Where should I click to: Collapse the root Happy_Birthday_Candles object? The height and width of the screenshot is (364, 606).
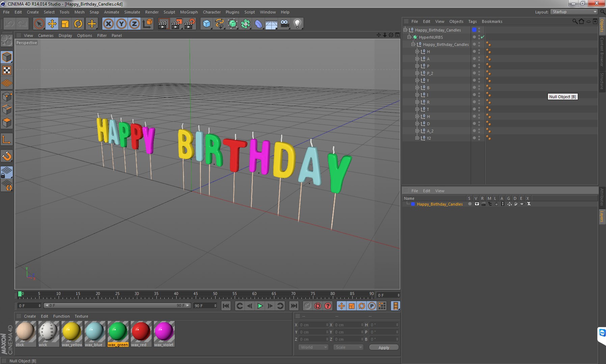[405, 30]
